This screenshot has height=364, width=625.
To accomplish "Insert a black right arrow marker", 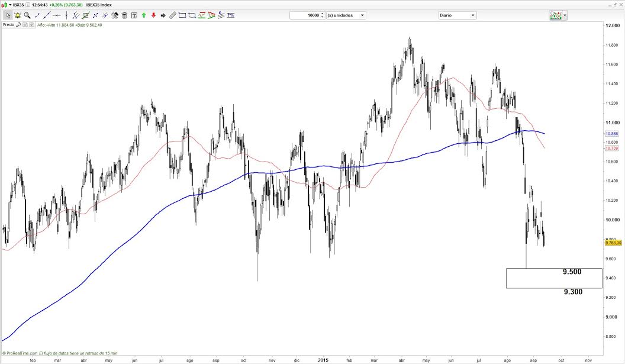I will [x=163, y=15].
